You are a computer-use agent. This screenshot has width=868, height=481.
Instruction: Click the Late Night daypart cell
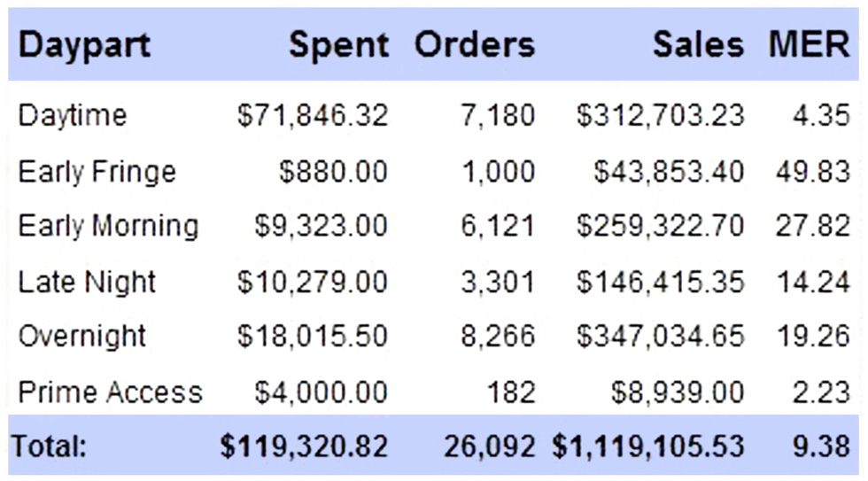tap(87, 282)
